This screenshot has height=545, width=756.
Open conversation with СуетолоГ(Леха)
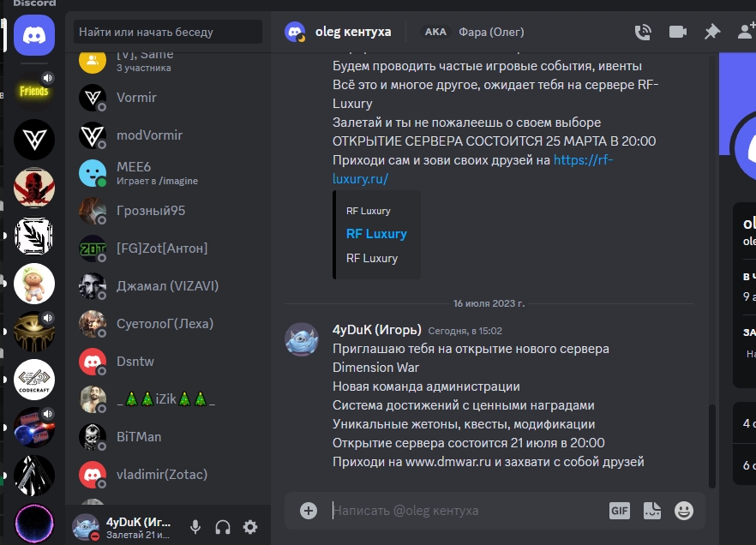click(168, 323)
